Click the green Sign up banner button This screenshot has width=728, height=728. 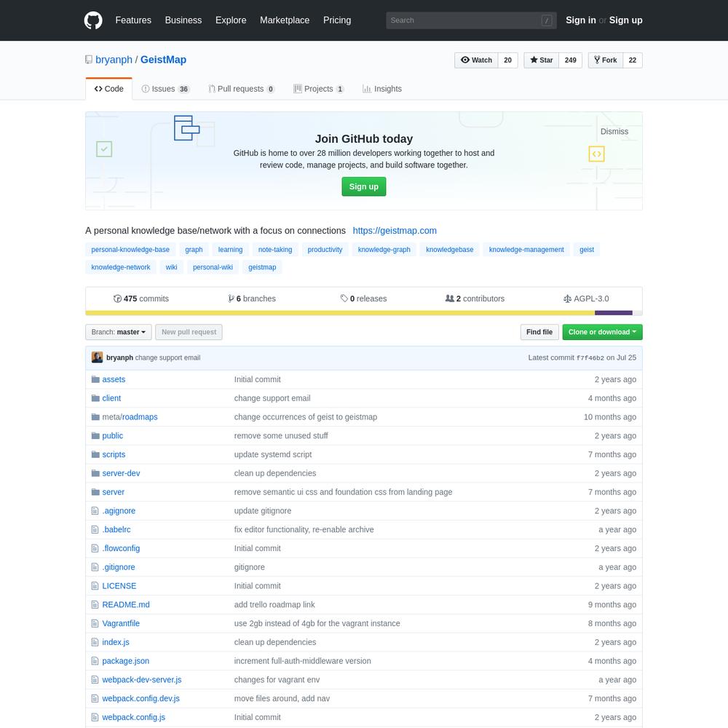tap(364, 186)
